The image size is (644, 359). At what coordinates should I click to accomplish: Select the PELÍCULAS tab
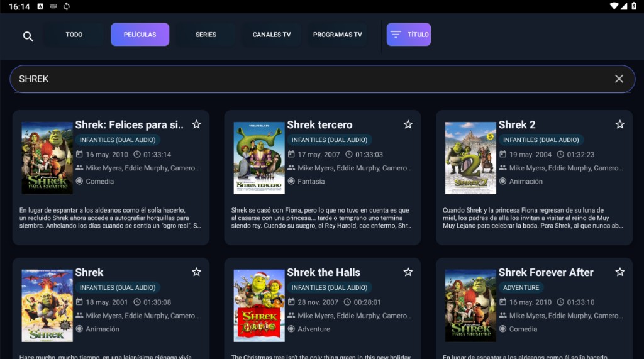pos(140,35)
